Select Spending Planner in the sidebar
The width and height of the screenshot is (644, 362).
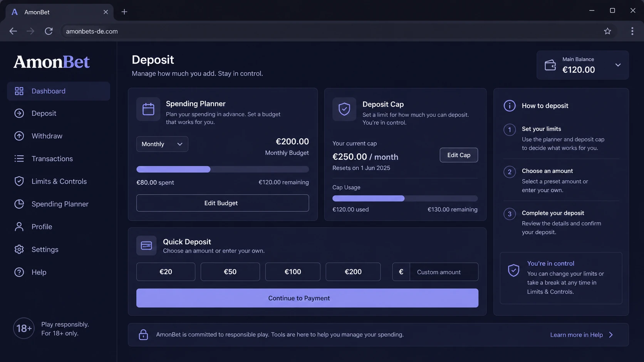click(x=59, y=204)
